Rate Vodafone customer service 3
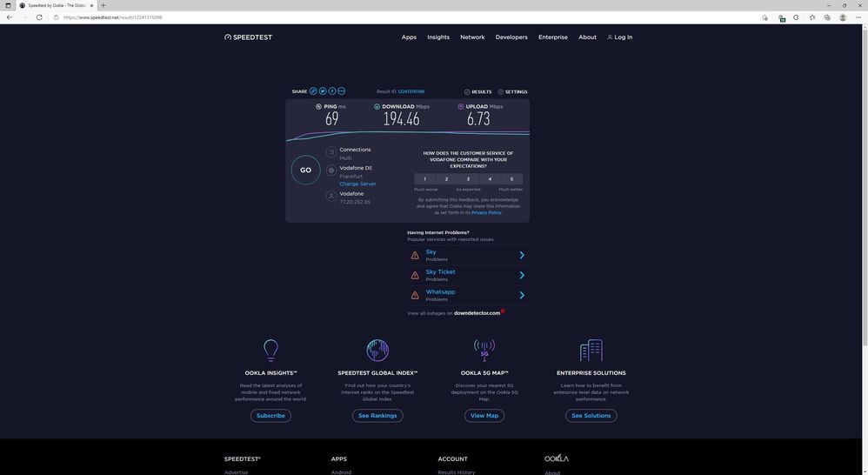Image resolution: width=868 pixels, height=475 pixels. pos(468,179)
